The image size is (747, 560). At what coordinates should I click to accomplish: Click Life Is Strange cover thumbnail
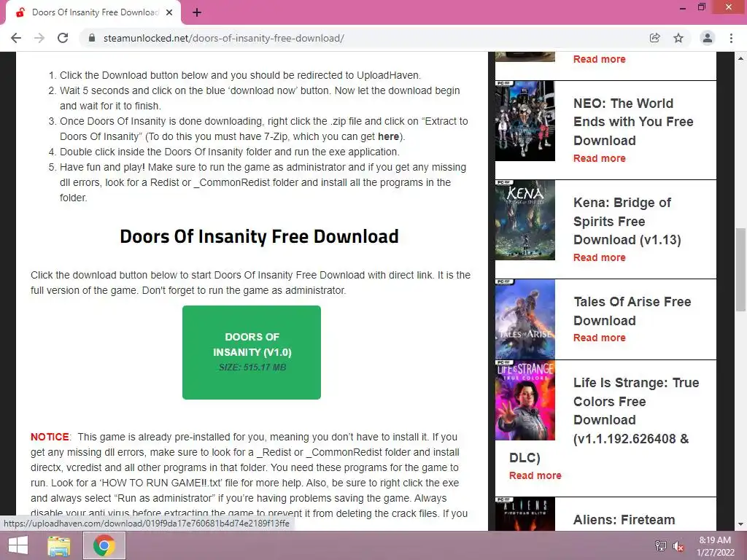(525, 400)
